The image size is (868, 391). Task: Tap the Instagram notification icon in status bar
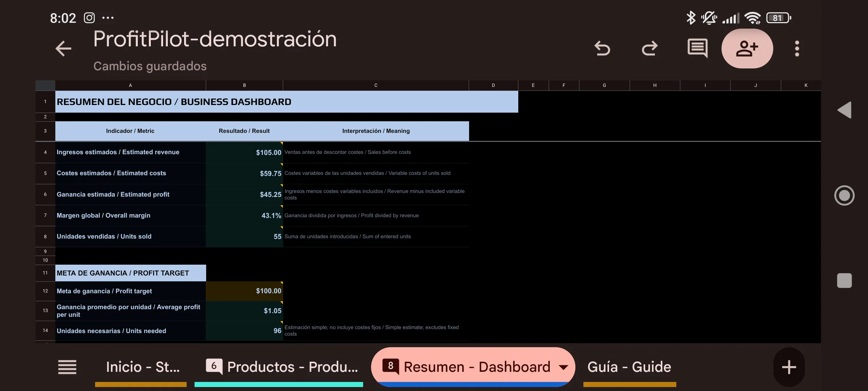click(x=89, y=18)
